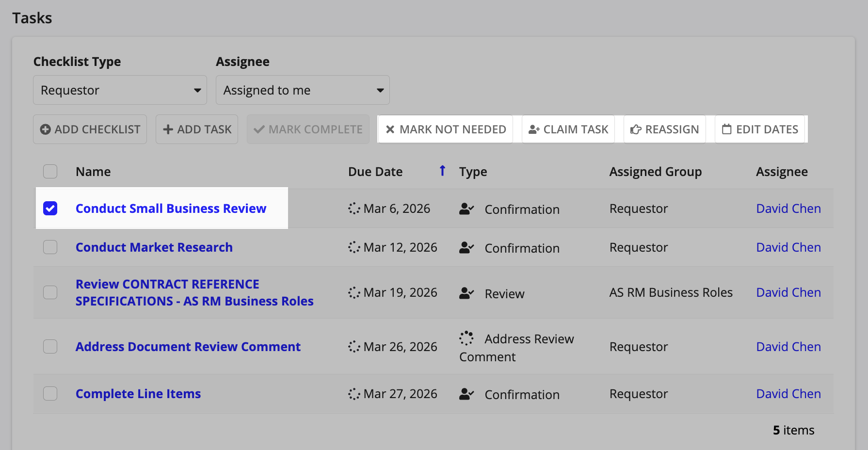Check the Address Document Review Comment checkbox

[x=50, y=346]
